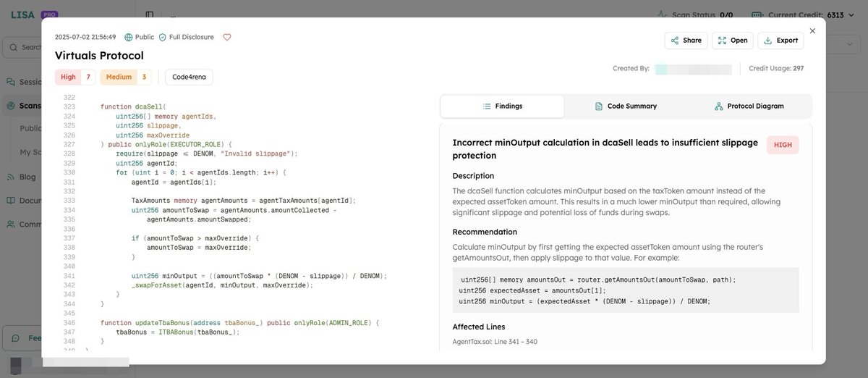The image size is (868, 378).
Task: Switch to the Code Summary tab
Action: click(626, 106)
